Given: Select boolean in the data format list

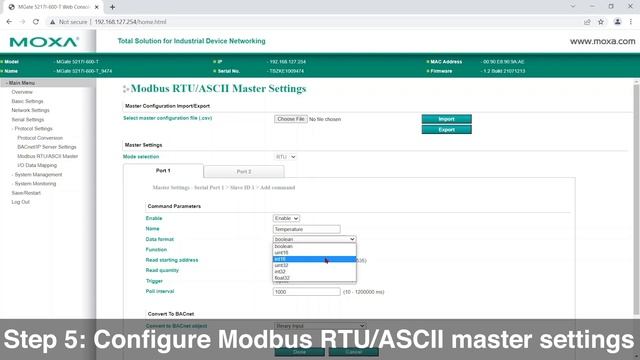Looking at the screenshot, I should click(x=314, y=247).
